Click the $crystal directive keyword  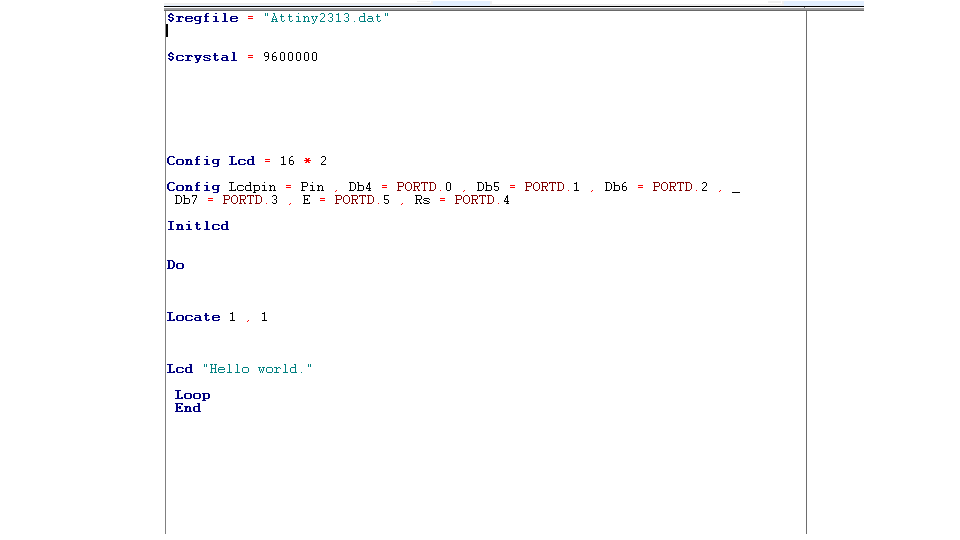tap(202, 57)
